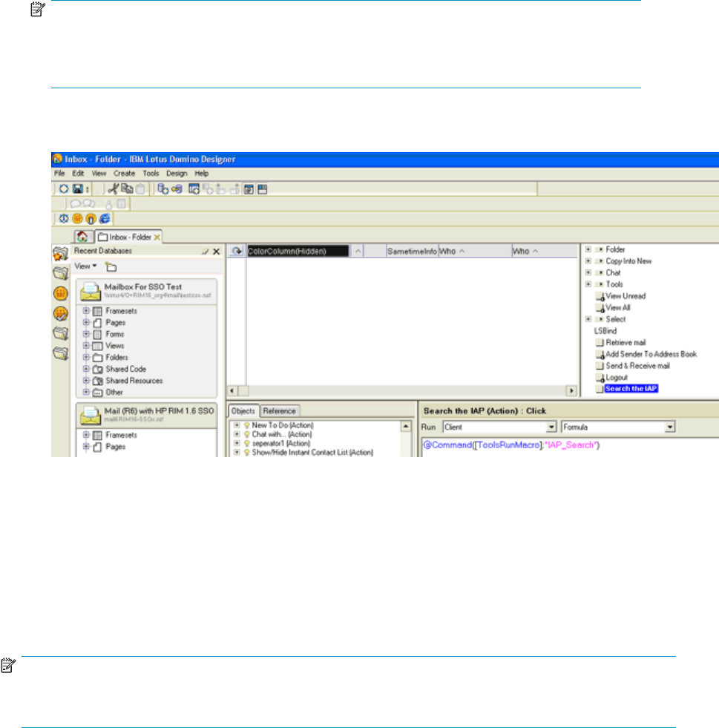Expand the Folder action group
Viewport: 719px width, 728px height.
(588, 249)
